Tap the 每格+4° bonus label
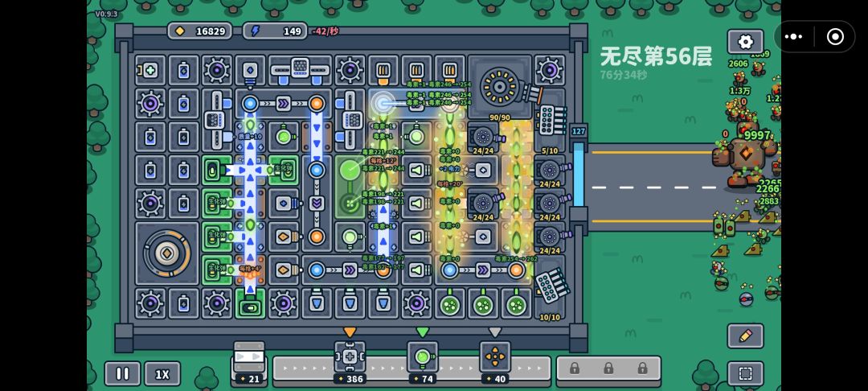Image resolution: width=868 pixels, height=391 pixels. [x=250, y=269]
